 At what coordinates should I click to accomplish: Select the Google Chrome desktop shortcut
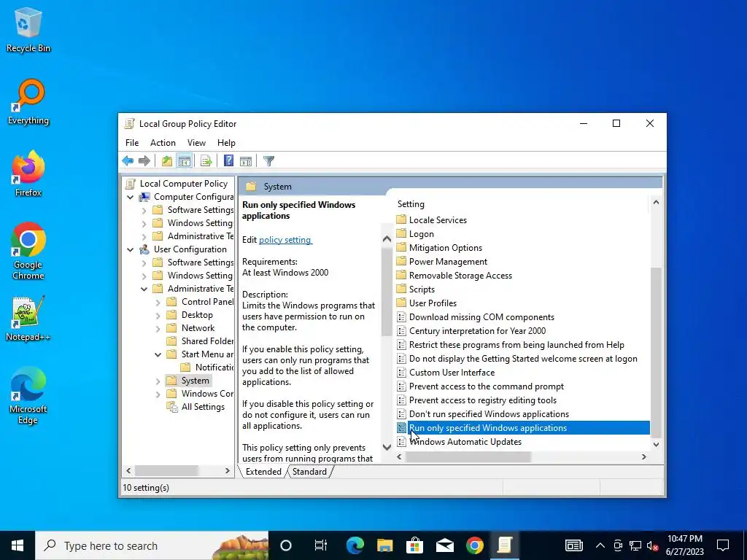click(x=28, y=251)
